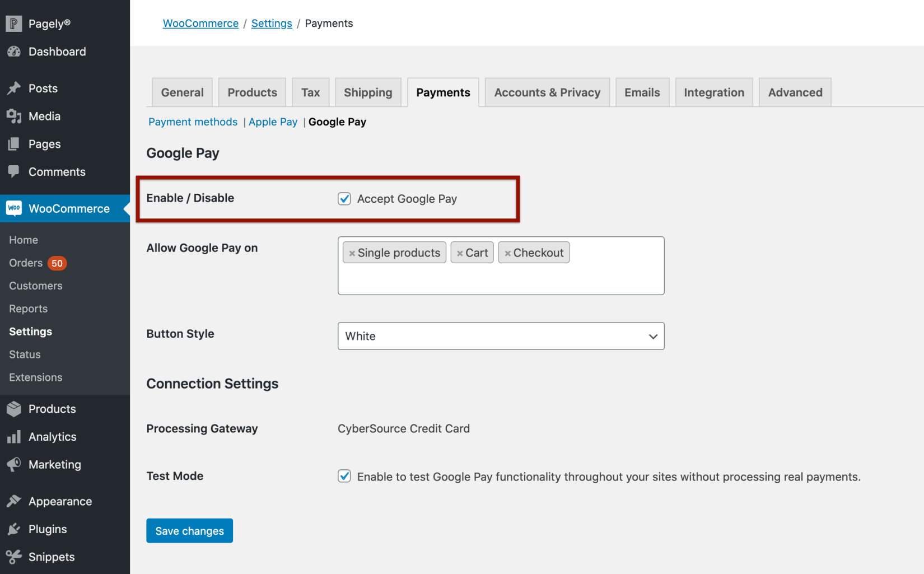Image resolution: width=924 pixels, height=574 pixels.
Task: Open the WooCommerce sidebar icon
Action: (x=13, y=208)
